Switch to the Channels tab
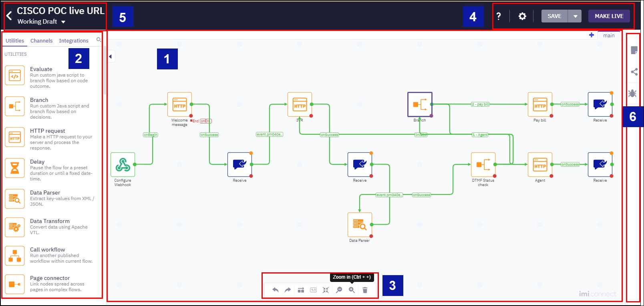 42,41
